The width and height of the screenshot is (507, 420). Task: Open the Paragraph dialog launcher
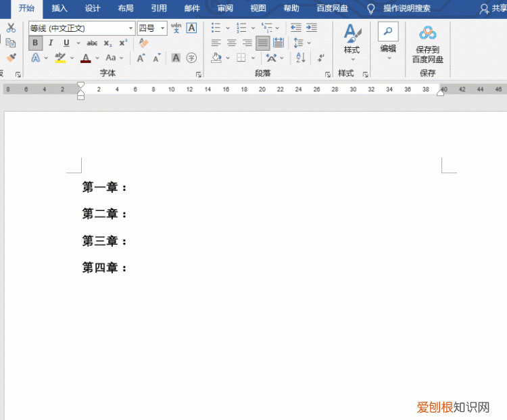(x=328, y=75)
